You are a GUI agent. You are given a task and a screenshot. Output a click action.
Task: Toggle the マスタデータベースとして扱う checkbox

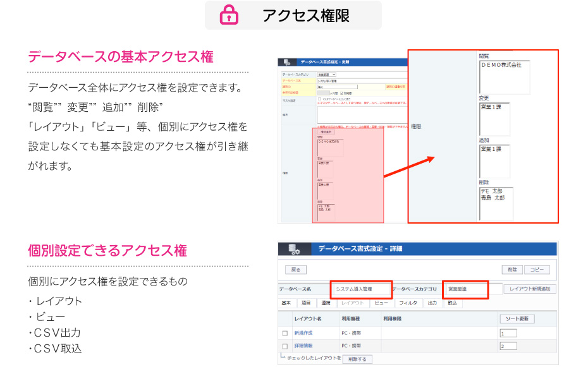click(x=319, y=99)
